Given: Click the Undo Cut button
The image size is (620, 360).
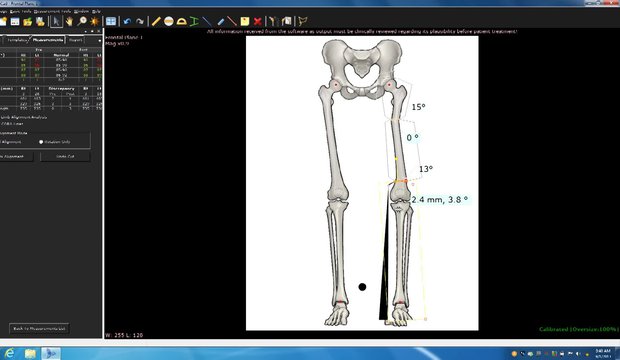Looking at the screenshot, I should 65,157.
